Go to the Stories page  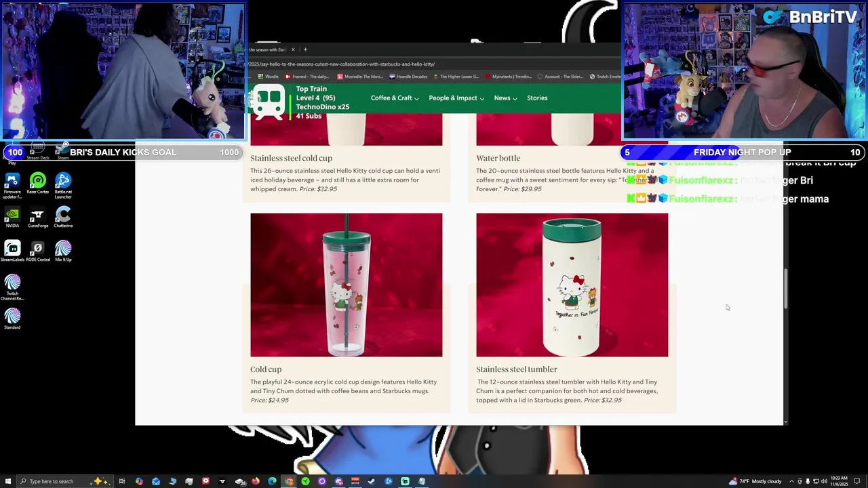[x=537, y=98]
